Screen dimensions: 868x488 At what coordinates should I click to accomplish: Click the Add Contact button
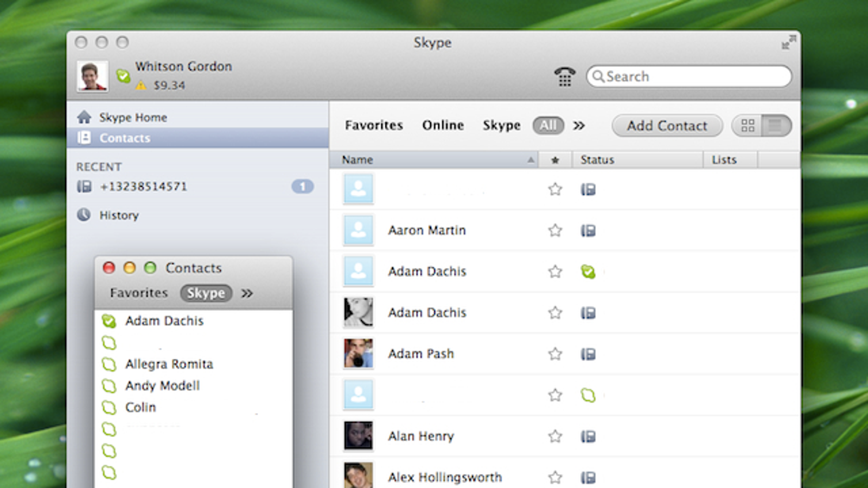(667, 126)
